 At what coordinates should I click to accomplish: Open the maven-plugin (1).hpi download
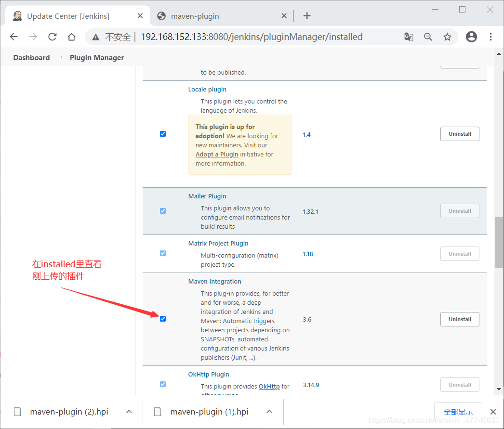(209, 411)
